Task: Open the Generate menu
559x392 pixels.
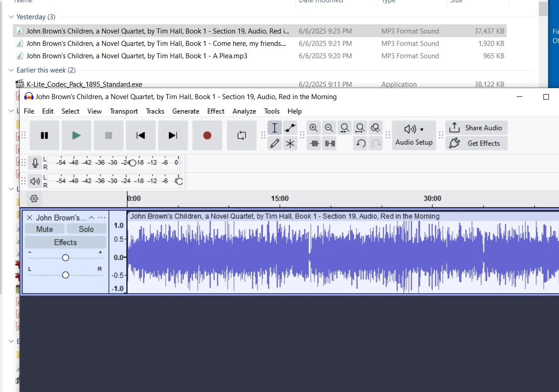Action: (x=185, y=111)
